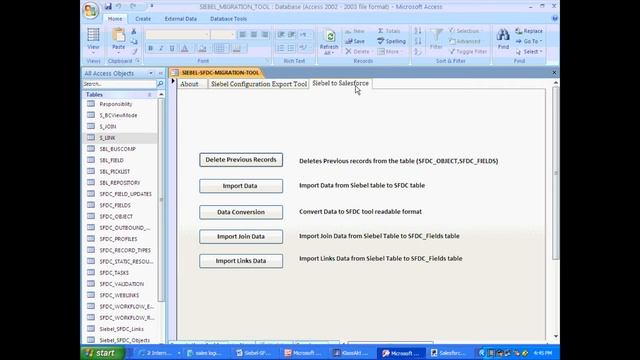
Task: Sort ascending in Sort & Filter
Action: coord(418,31)
